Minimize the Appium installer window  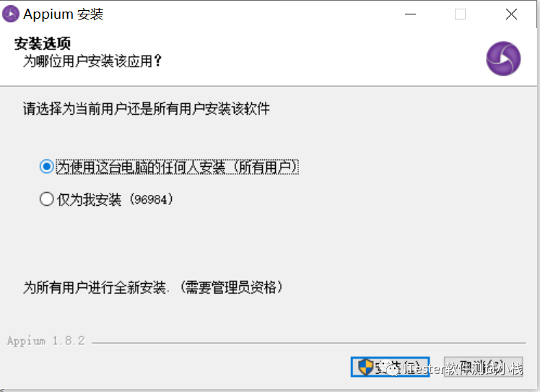[x=410, y=14]
